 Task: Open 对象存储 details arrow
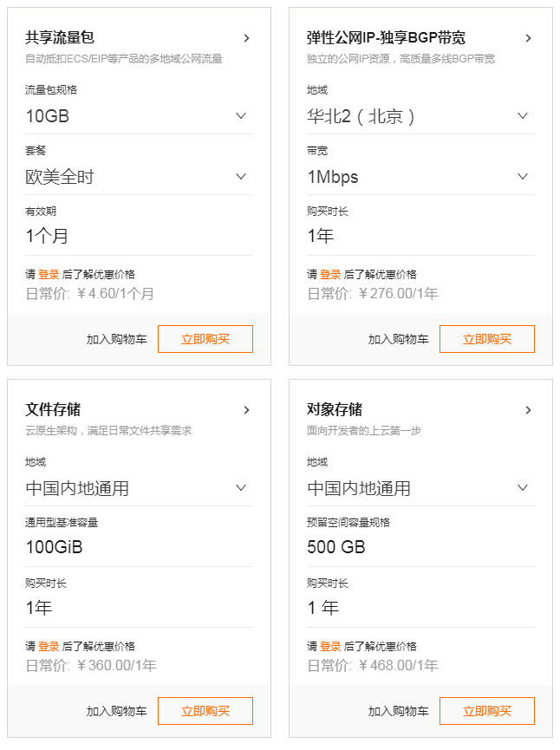tap(528, 410)
